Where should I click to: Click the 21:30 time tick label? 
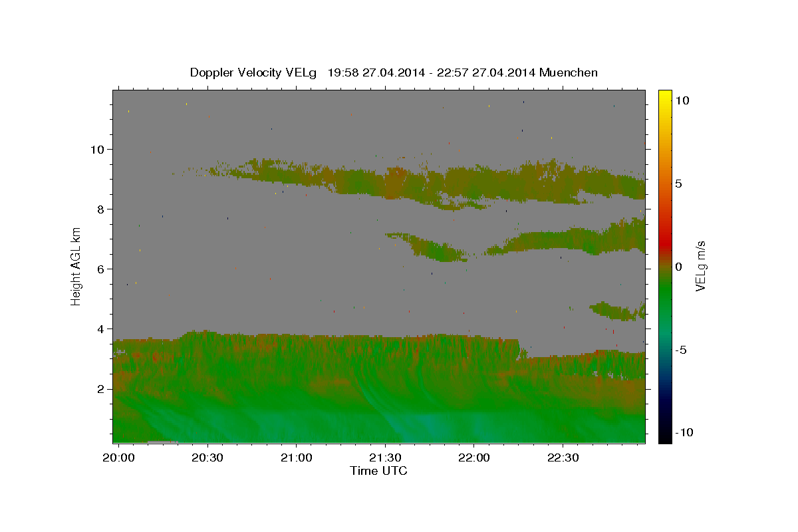click(x=385, y=459)
